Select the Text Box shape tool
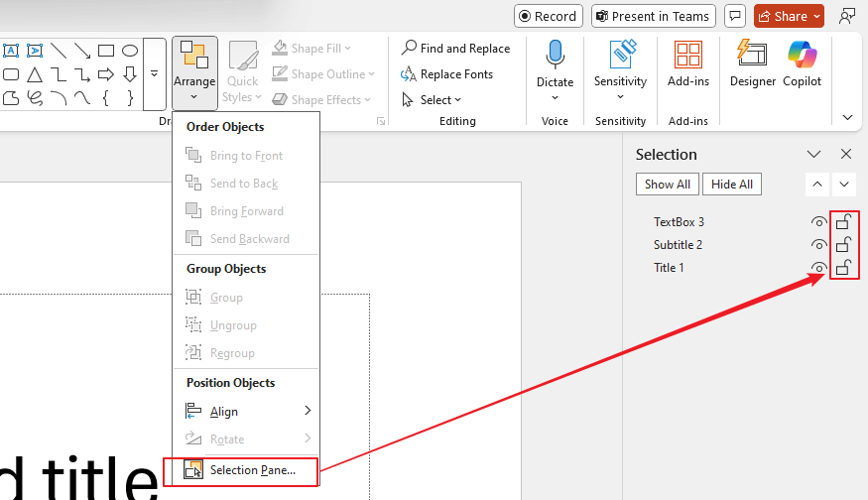 click(x=11, y=51)
